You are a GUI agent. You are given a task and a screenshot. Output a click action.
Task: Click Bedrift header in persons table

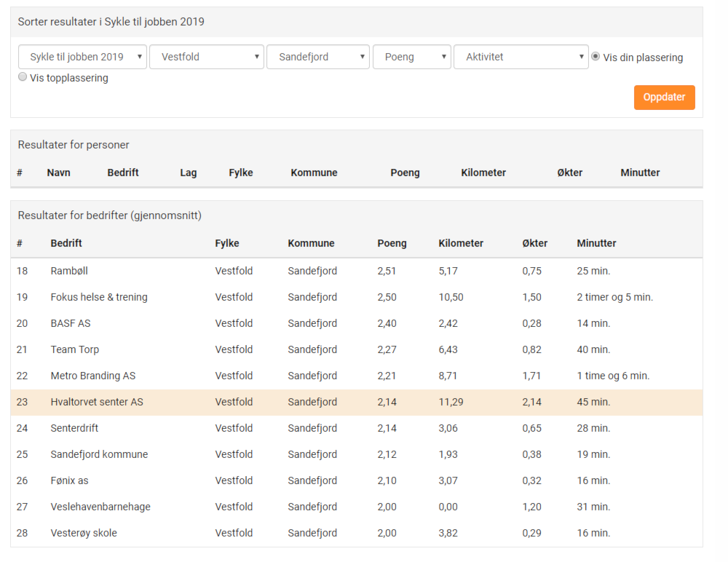click(x=123, y=173)
